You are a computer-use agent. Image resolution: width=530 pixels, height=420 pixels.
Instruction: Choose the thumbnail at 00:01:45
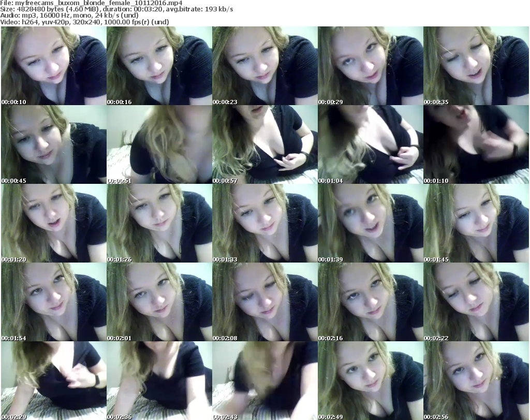[476, 223]
